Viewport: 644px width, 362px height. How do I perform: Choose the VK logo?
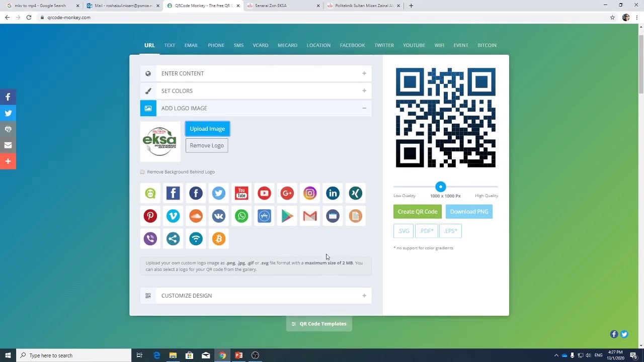(x=218, y=216)
